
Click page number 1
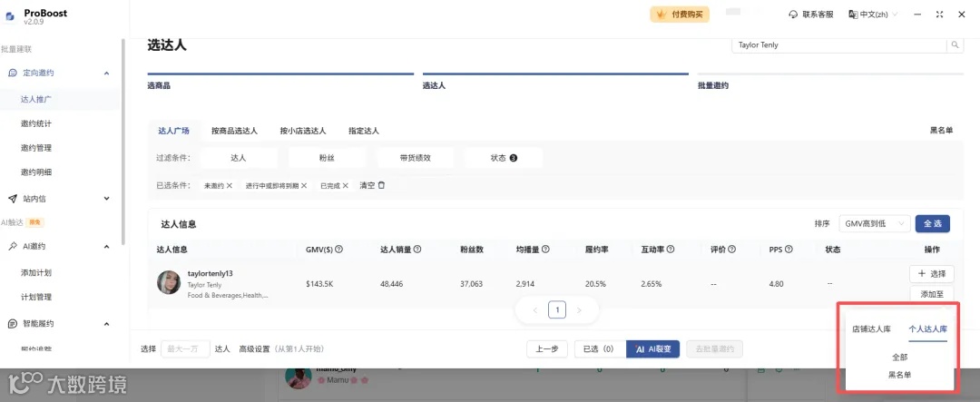click(x=557, y=310)
